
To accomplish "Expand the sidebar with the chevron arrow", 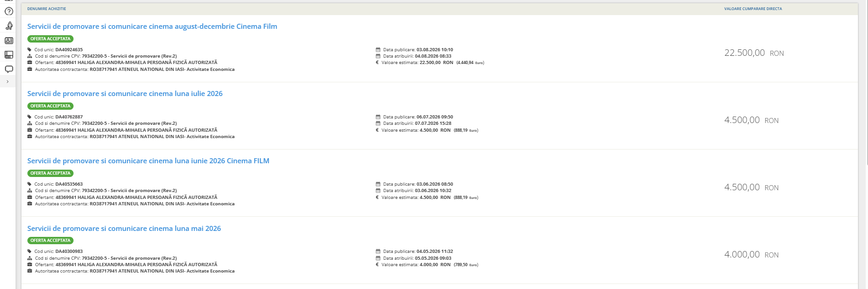I will (x=7, y=81).
